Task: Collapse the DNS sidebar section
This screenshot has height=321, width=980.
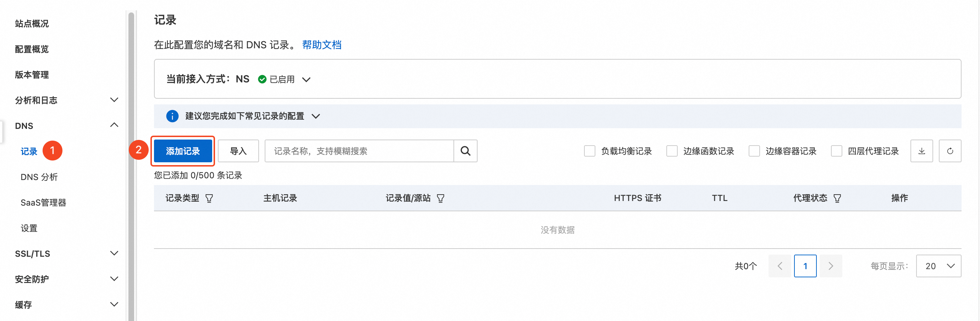Action: tap(114, 125)
